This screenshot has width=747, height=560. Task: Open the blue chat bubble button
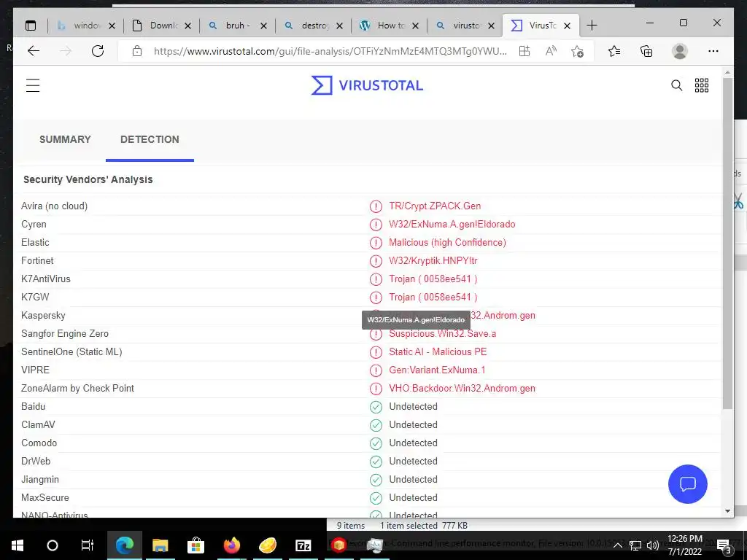pos(687,484)
